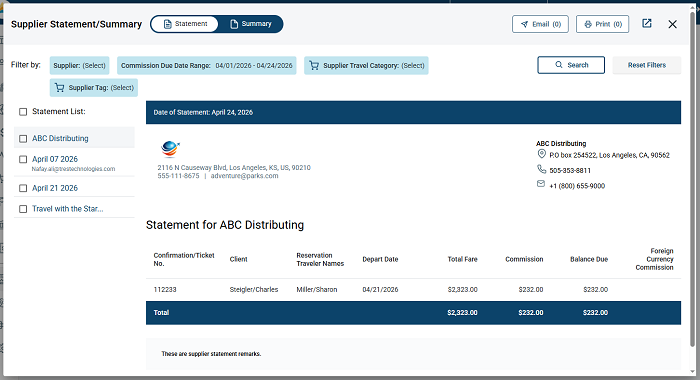The height and width of the screenshot is (380, 700).
Task: Close the Supplier Statement dialog
Action: [x=672, y=24]
